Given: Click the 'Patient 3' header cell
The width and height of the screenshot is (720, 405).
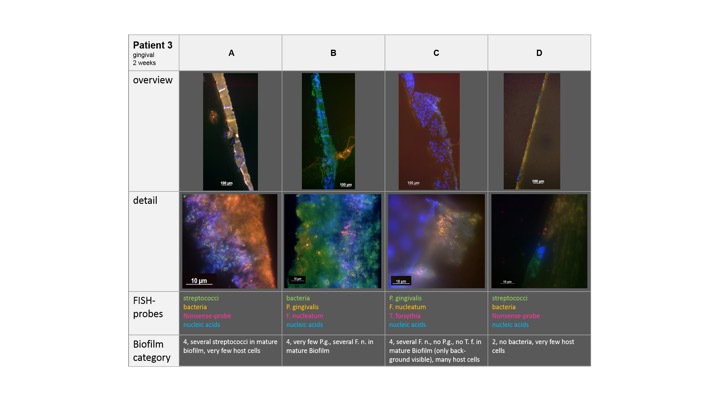Looking at the screenshot, I should pos(153,52).
